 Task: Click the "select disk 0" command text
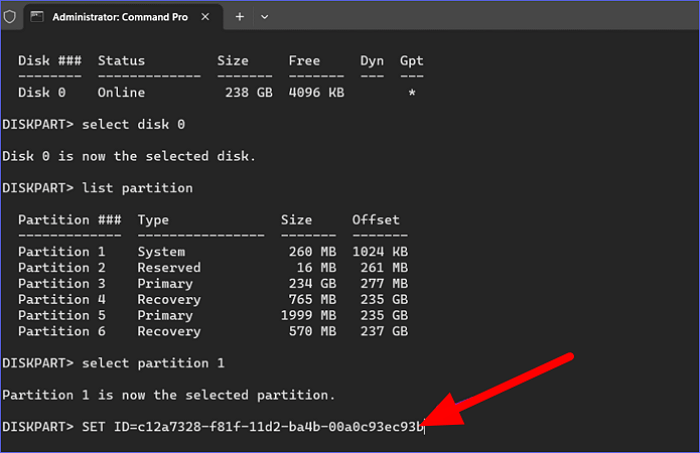coord(134,124)
